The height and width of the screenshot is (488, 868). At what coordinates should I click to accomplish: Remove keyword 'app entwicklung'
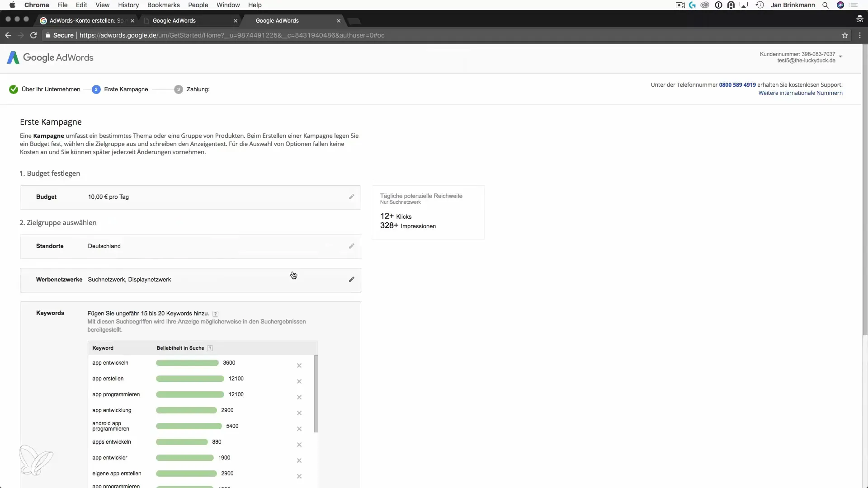tap(299, 413)
